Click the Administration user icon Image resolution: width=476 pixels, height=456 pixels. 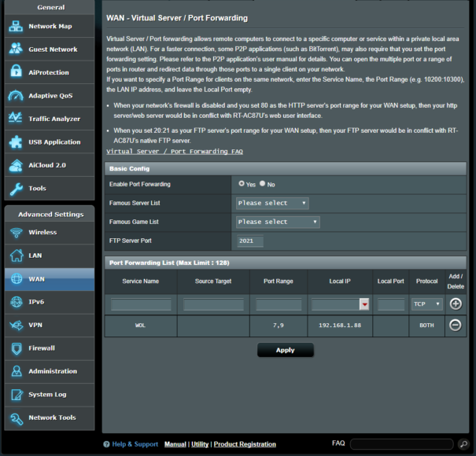tap(17, 371)
